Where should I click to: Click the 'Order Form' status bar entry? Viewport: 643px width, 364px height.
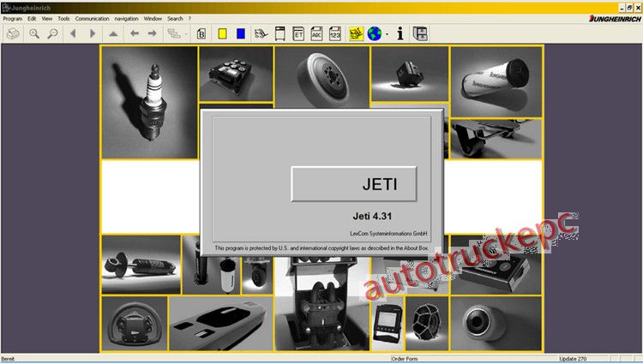click(x=405, y=359)
